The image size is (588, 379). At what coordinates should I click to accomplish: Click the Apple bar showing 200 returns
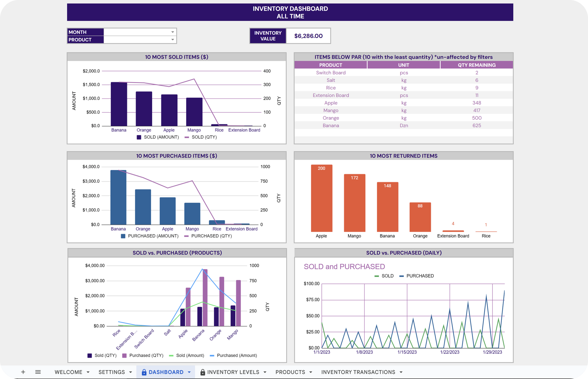(x=321, y=198)
